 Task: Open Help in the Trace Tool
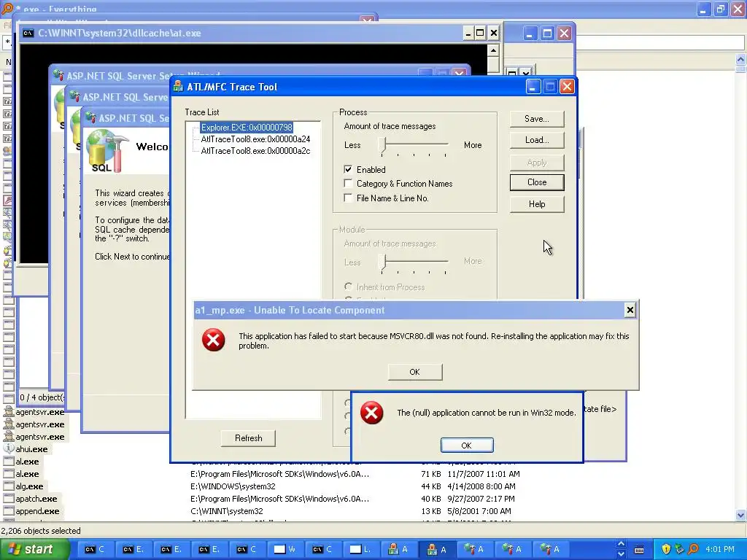point(537,204)
